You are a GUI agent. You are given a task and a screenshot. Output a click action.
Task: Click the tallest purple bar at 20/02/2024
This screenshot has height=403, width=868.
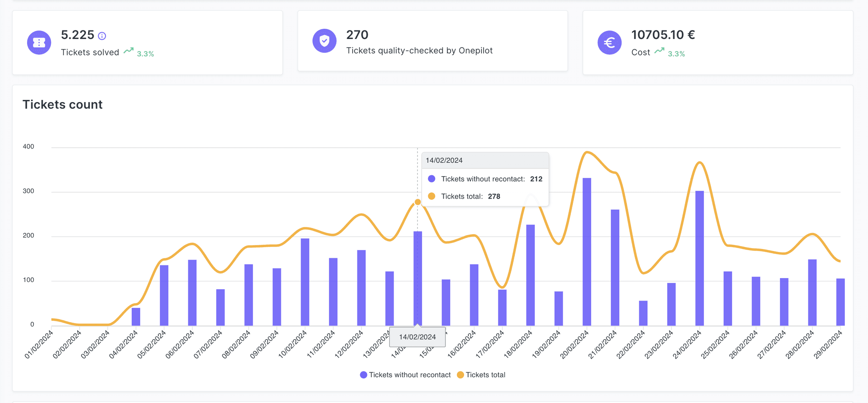point(587,252)
